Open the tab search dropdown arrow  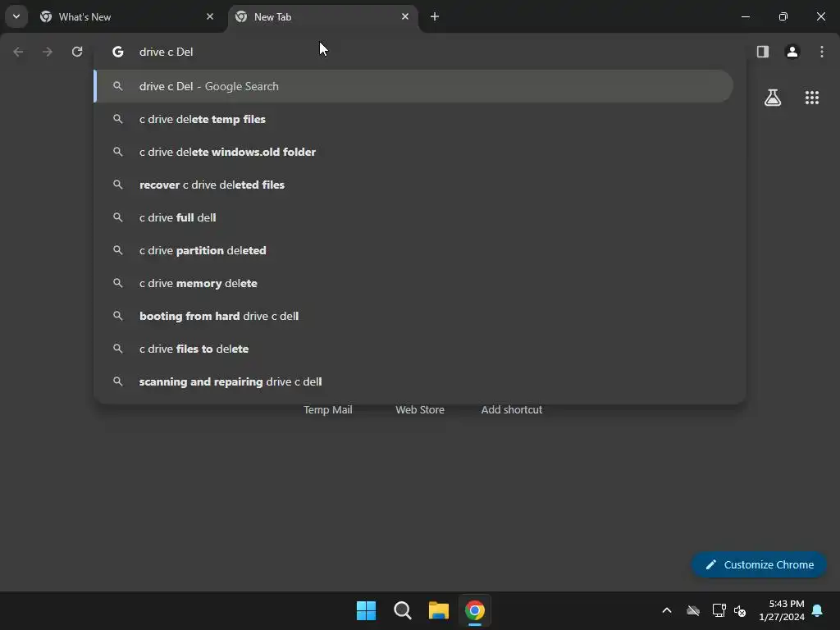tap(16, 16)
